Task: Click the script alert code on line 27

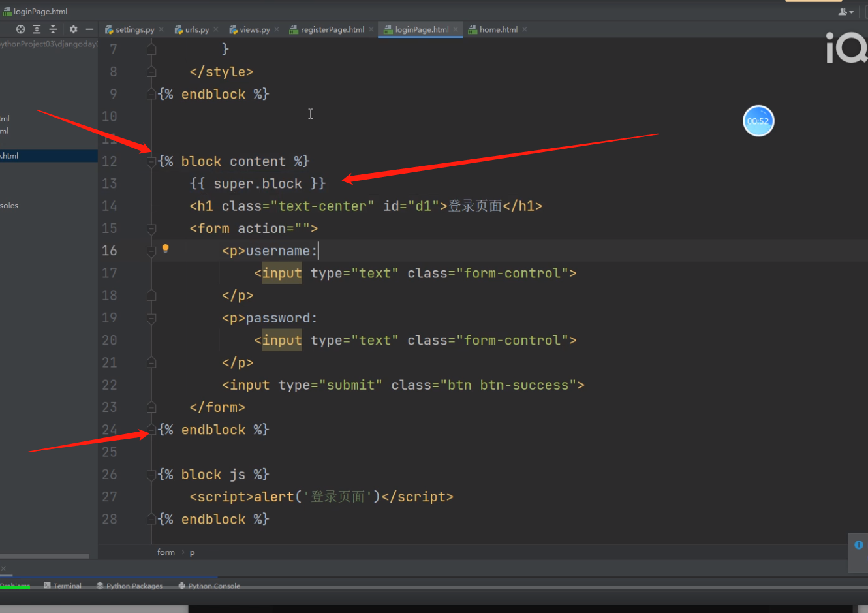Action: click(x=322, y=497)
